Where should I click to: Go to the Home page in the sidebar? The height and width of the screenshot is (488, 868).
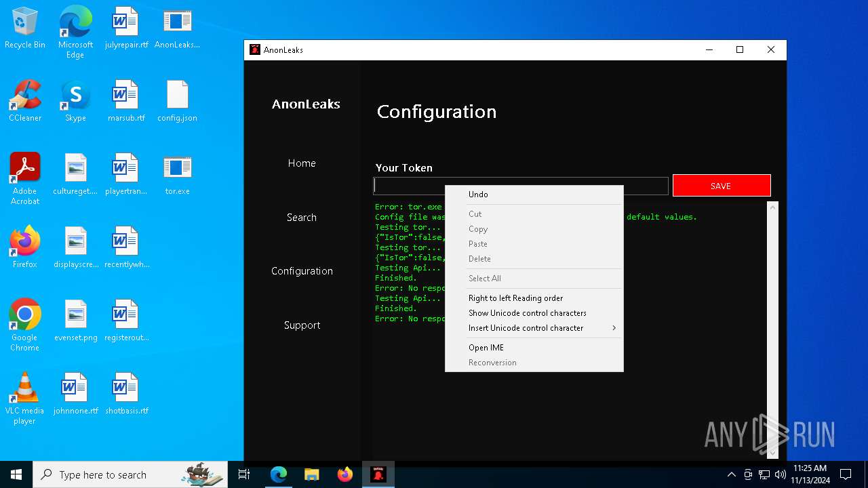coord(302,163)
